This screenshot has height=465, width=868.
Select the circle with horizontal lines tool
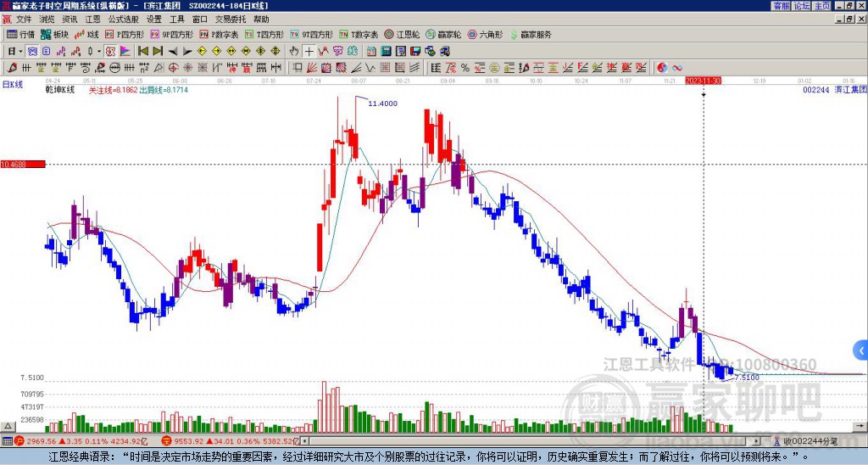(x=114, y=68)
